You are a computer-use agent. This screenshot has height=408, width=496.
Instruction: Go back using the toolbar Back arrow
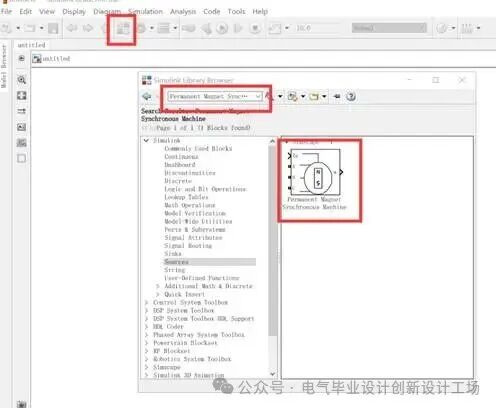click(x=72, y=28)
